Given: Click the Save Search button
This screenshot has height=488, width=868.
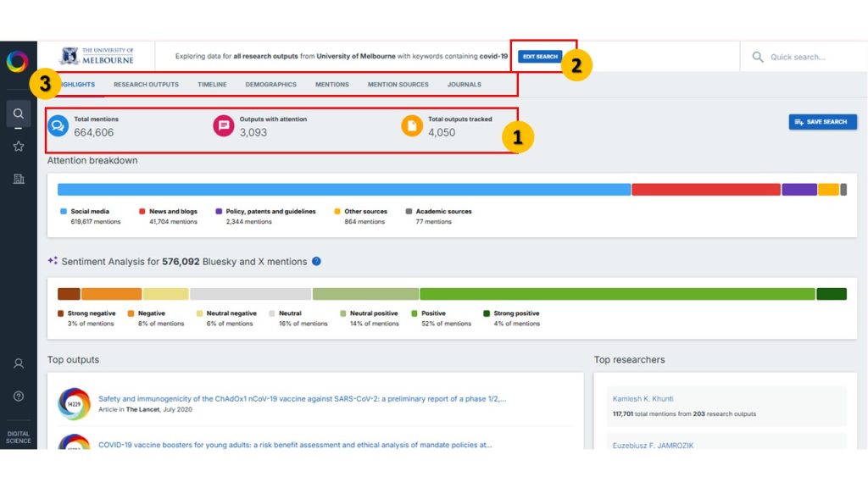Looking at the screenshot, I should point(822,122).
